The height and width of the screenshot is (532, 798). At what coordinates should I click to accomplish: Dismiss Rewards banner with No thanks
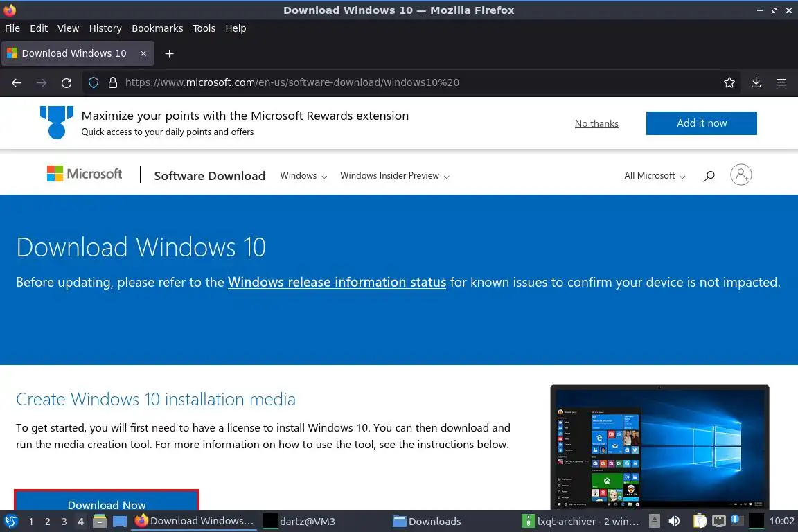(x=596, y=124)
